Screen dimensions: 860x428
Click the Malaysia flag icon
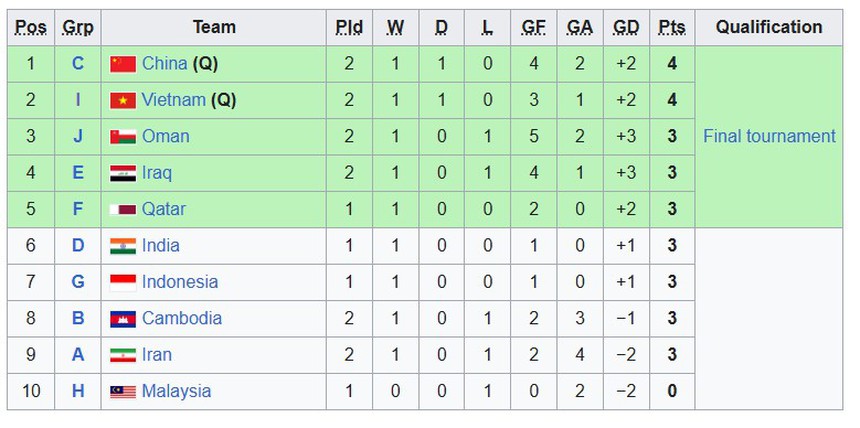click(122, 391)
